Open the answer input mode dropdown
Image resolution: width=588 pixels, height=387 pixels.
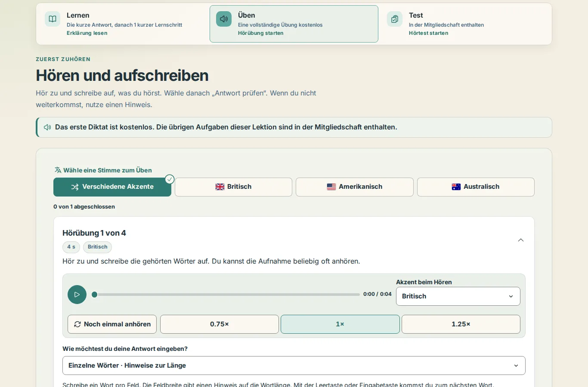(x=294, y=365)
